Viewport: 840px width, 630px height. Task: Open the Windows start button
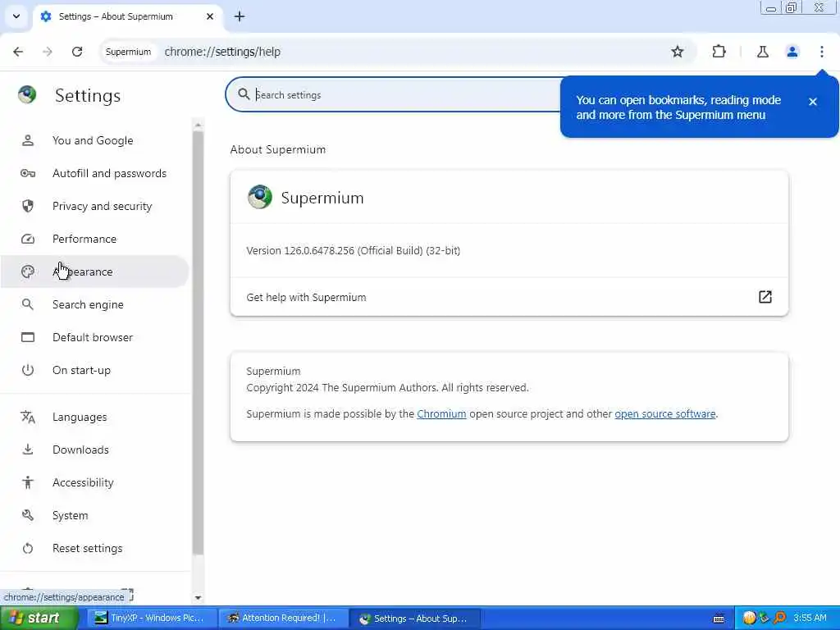point(39,619)
